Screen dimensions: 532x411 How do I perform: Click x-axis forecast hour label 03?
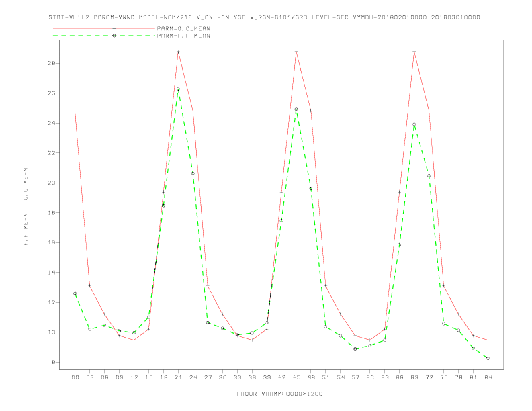[x=89, y=377]
